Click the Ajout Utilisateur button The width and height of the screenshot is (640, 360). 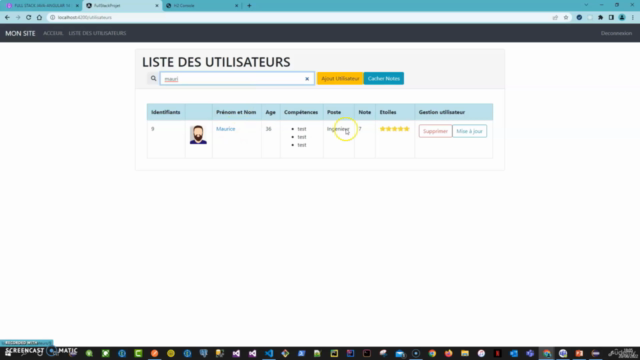(x=340, y=78)
